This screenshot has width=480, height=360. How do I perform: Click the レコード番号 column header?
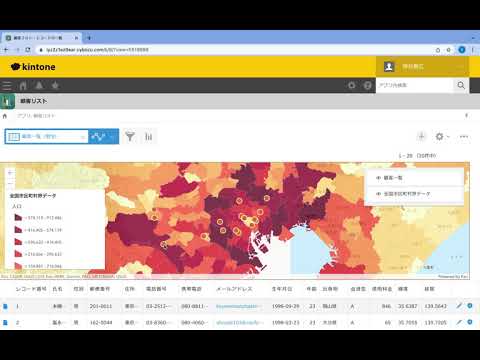click(31, 289)
